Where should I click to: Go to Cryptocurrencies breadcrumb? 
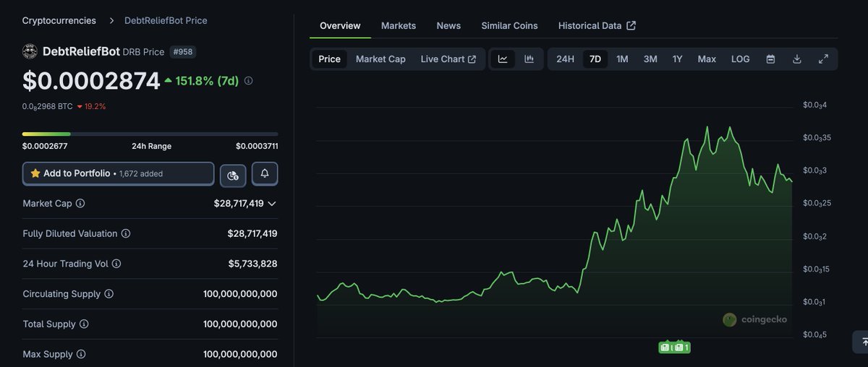coord(59,20)
